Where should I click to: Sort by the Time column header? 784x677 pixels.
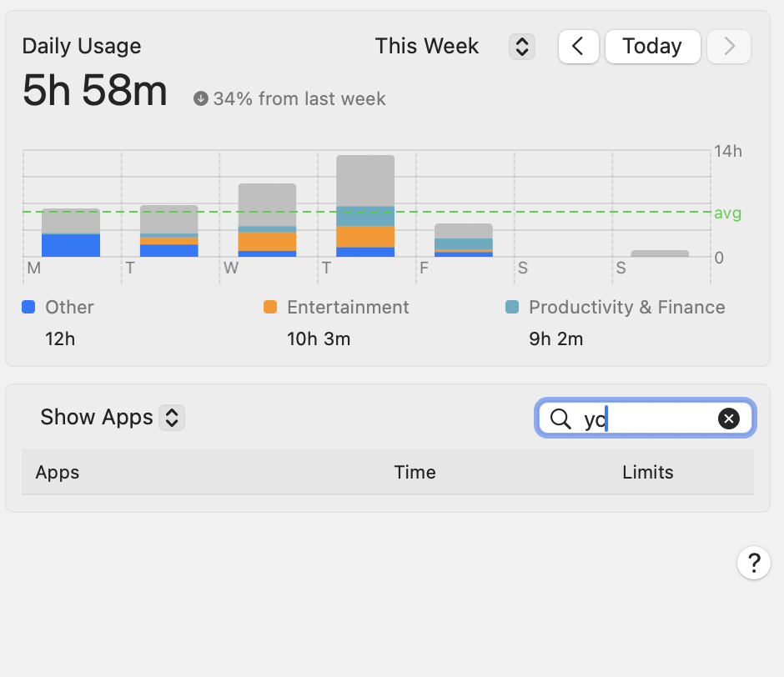click(415, 472)
